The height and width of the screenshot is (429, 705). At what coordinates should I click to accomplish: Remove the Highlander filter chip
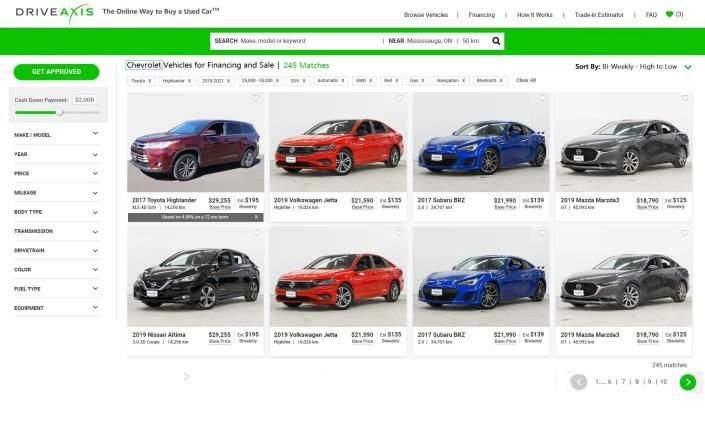pyautogui.click(x=189, y=81)
